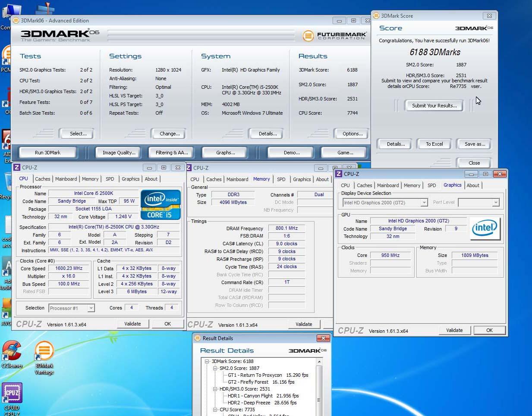
Task: Open the About tab in CPU-Z CPU window
Action: click(x=151, y=179)
